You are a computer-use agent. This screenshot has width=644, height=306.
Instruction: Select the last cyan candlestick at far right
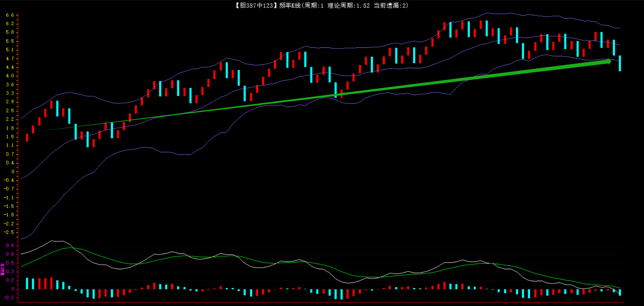(620, 63)
